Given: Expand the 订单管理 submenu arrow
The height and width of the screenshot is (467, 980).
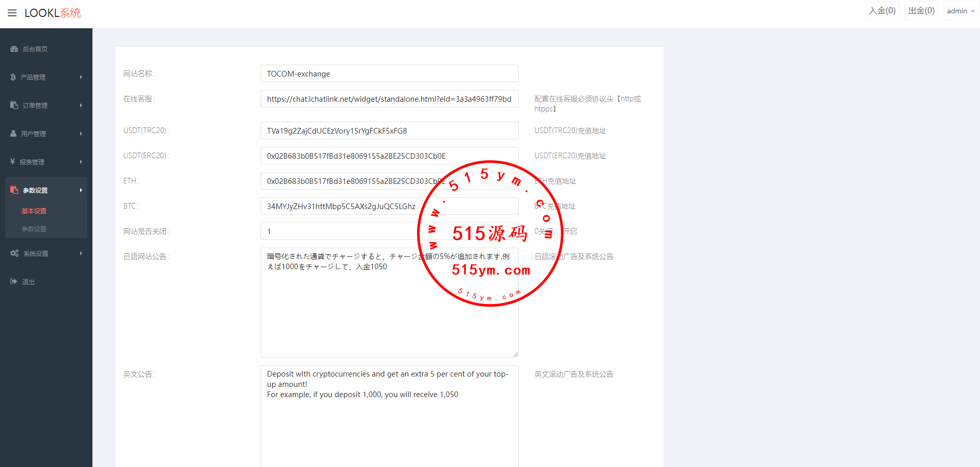Looking at the screenshot, I should pos(81,105).
